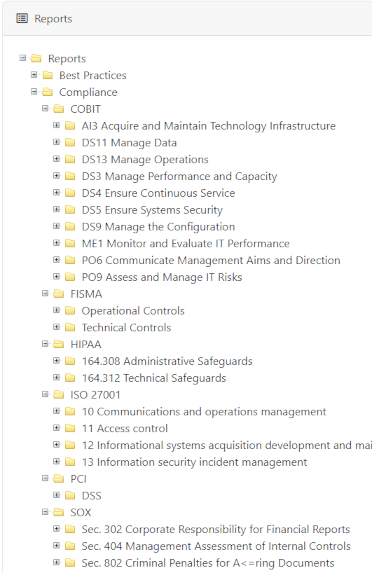Expand DS4 Ensure Continuous Service
This screenshot has height=573, width=372.
(56, 192)
